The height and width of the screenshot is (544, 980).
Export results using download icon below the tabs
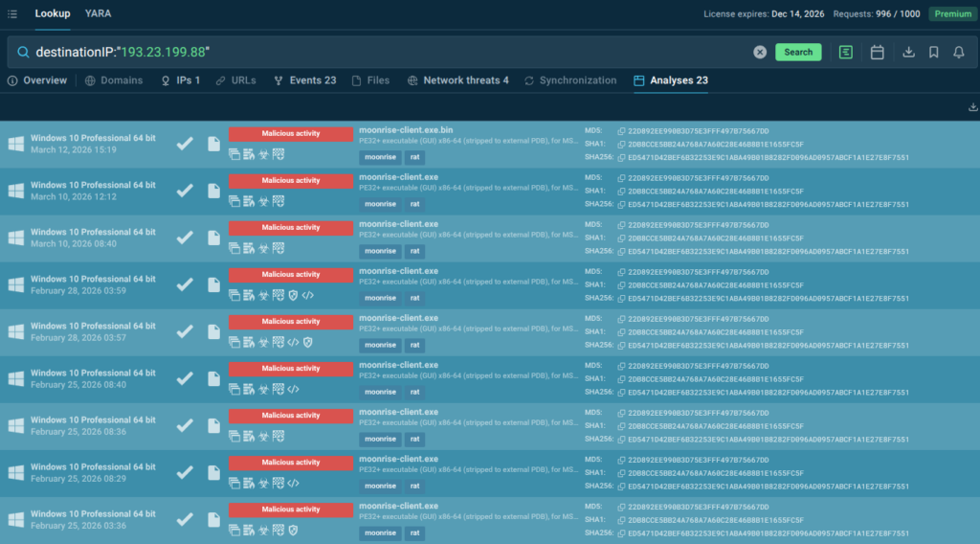point(973,107)
